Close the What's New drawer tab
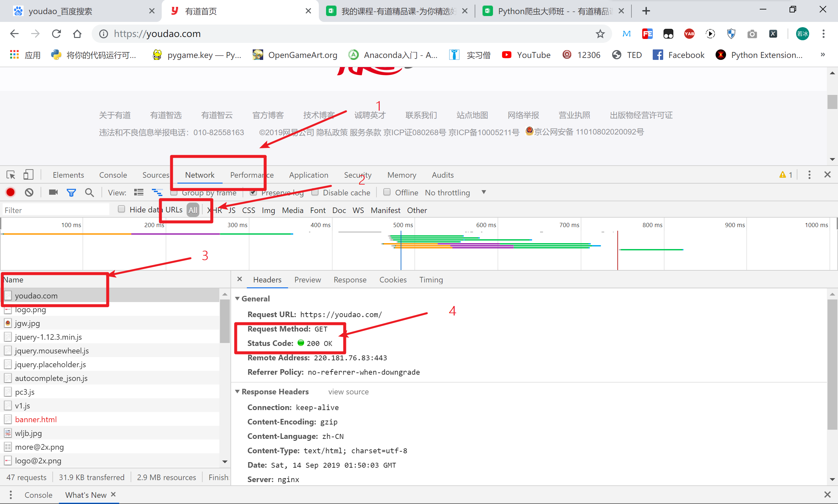The width and height of the screenshot is (838, 504). click(114, 494)
